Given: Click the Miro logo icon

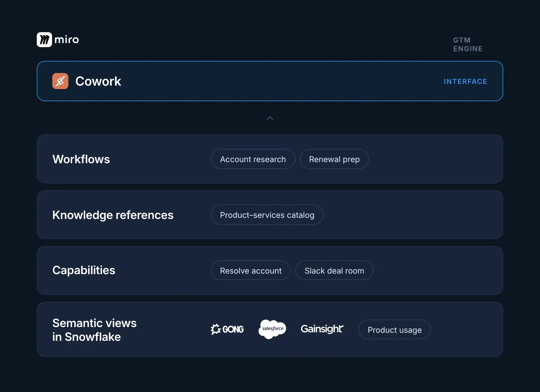Looking at the screenshot, I should pyautogui.click(x=44, y=40).
